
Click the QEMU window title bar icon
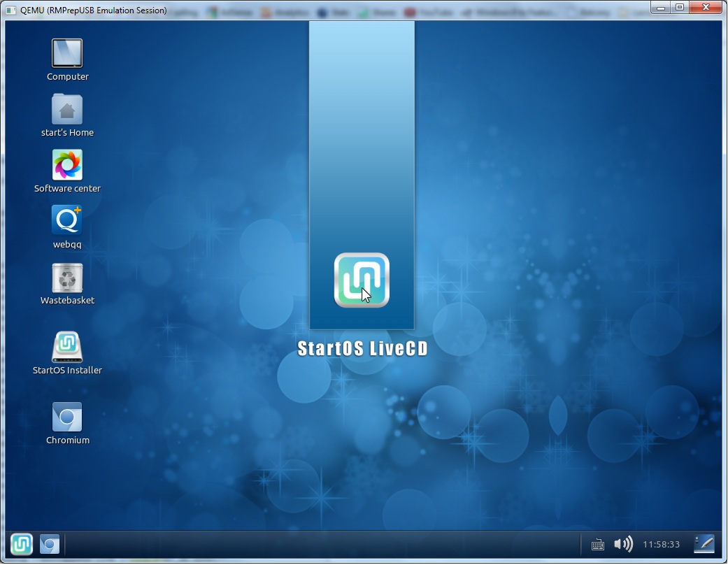click(x=10, y=10)
